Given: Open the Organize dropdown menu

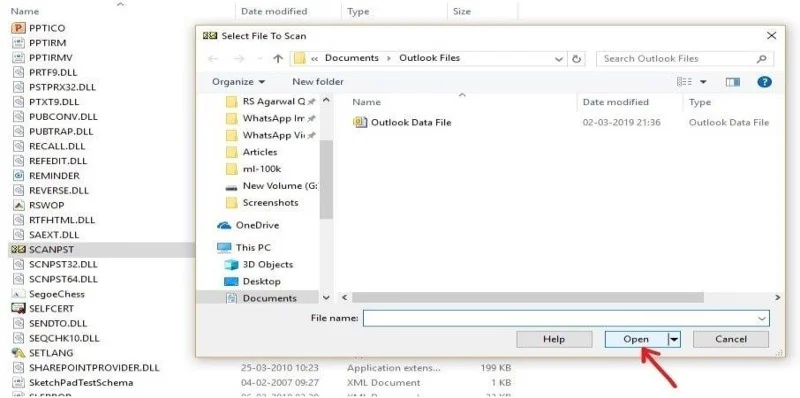Looking at the screenshot, I should tap(239, 82).
